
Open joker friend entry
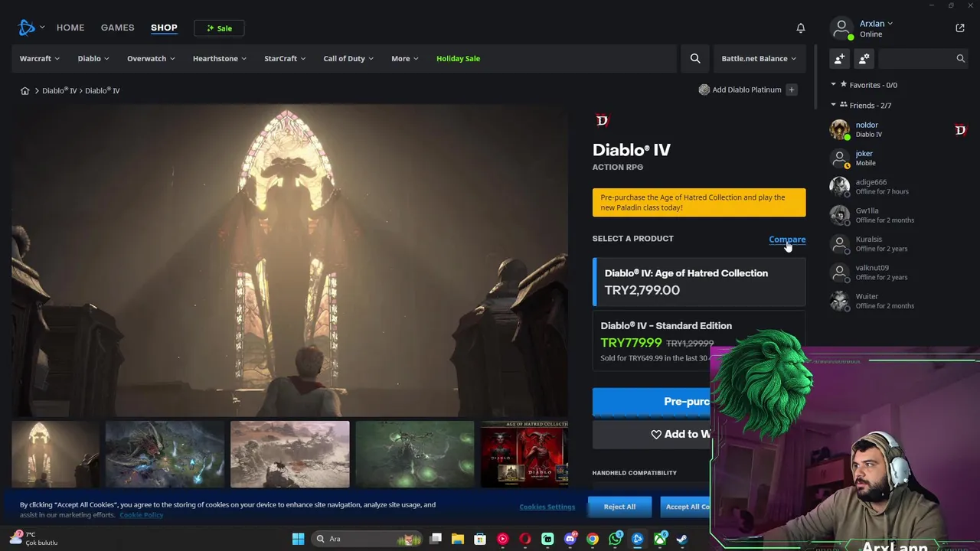coord(900,158)
